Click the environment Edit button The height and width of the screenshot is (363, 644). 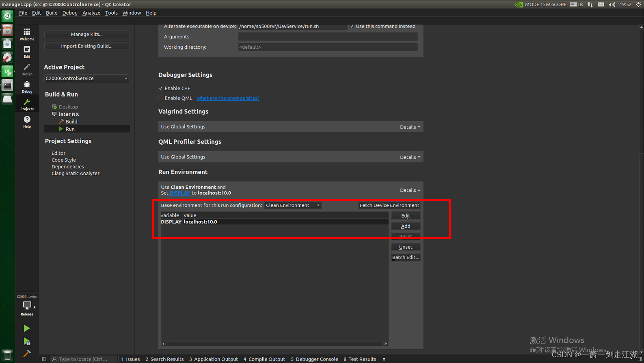pyautogui.click(x=406, y=216)
